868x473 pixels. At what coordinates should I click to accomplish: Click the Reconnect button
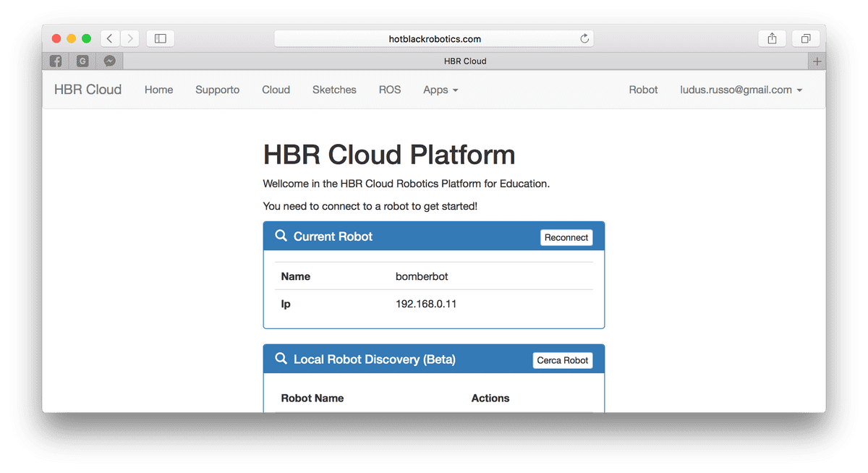(x=566, y=237)
